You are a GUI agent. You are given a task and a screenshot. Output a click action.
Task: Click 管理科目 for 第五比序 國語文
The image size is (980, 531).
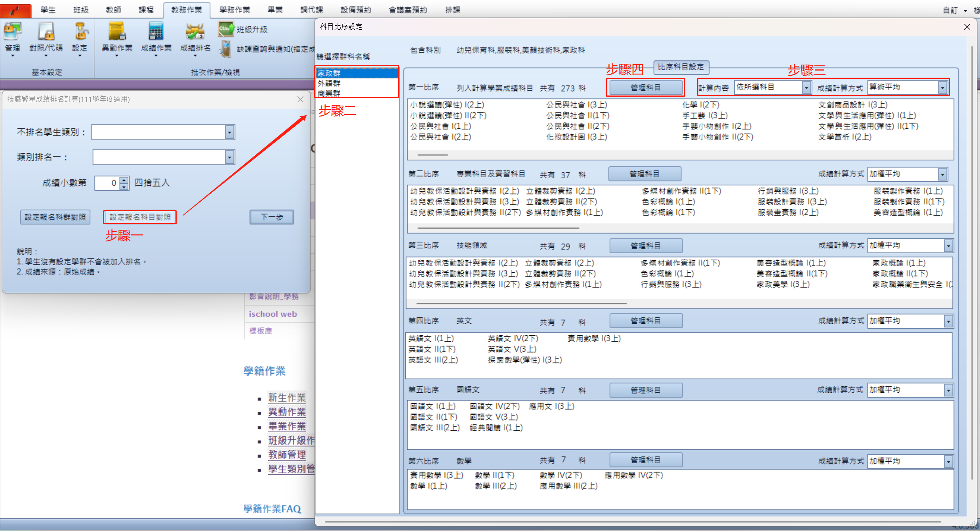pos(646,390)
